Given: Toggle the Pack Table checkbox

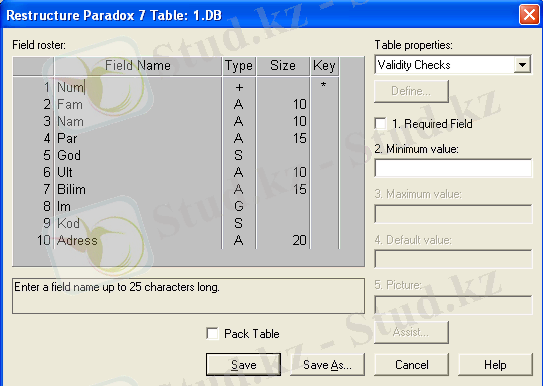Looking at the screenshot, I should pyautogui.click(x=212, y=334).
